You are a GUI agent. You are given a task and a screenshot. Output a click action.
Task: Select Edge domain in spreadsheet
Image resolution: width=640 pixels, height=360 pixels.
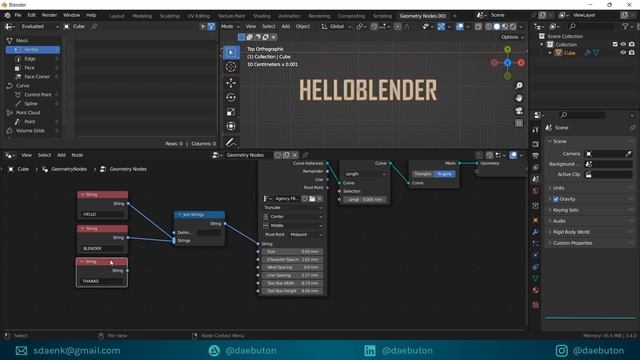tap(33, 59)
